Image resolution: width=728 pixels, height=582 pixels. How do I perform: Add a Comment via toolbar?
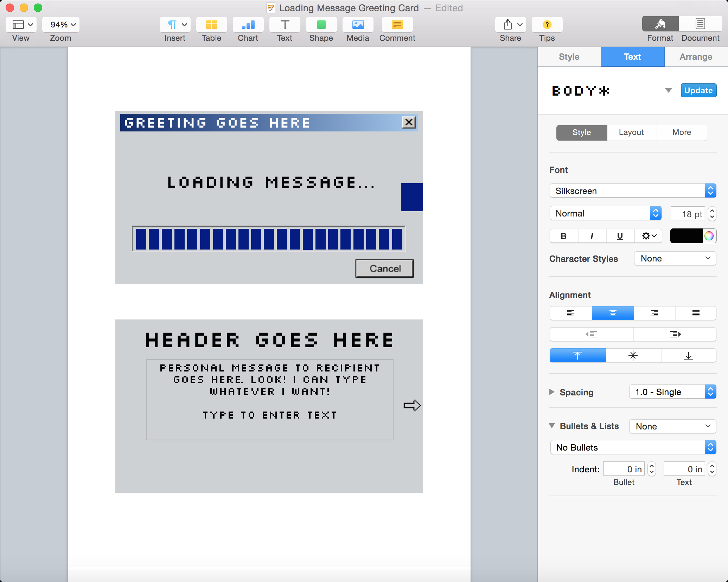click(x=397, y=25)
